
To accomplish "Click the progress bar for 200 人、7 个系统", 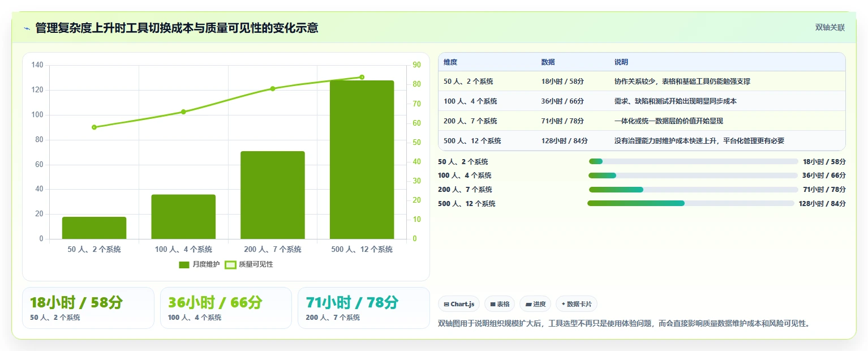I will (694, 190).
